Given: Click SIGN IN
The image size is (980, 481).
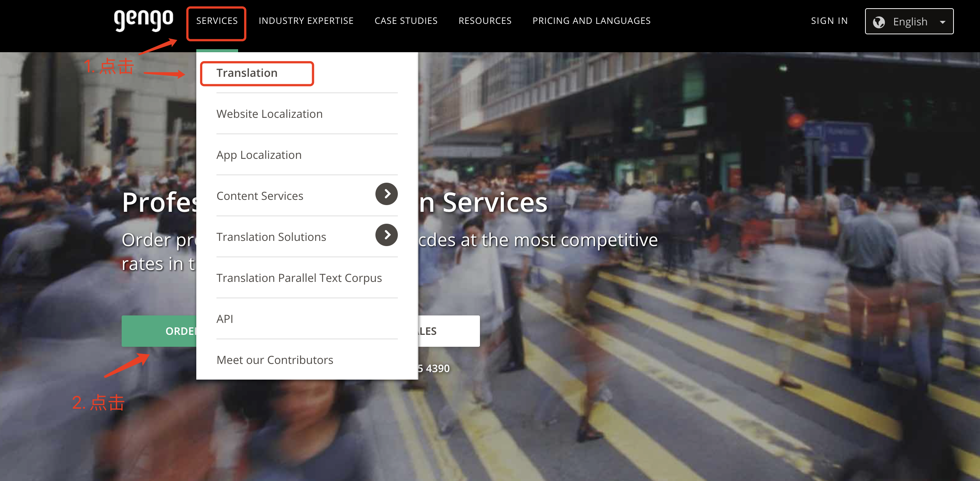Looking at the screenshot, I should (829, 21).
